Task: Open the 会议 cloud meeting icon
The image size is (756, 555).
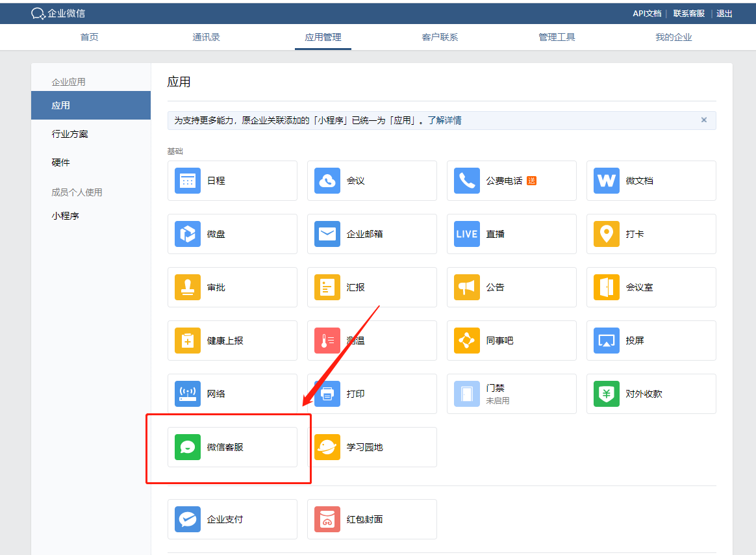Action: coord(327,181)
